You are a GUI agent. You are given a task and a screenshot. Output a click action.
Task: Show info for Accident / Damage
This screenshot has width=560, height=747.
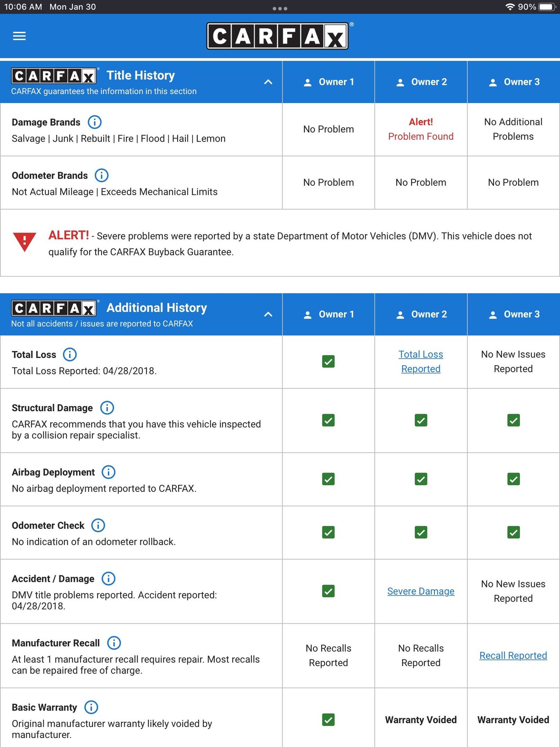(x=109, y=578)
